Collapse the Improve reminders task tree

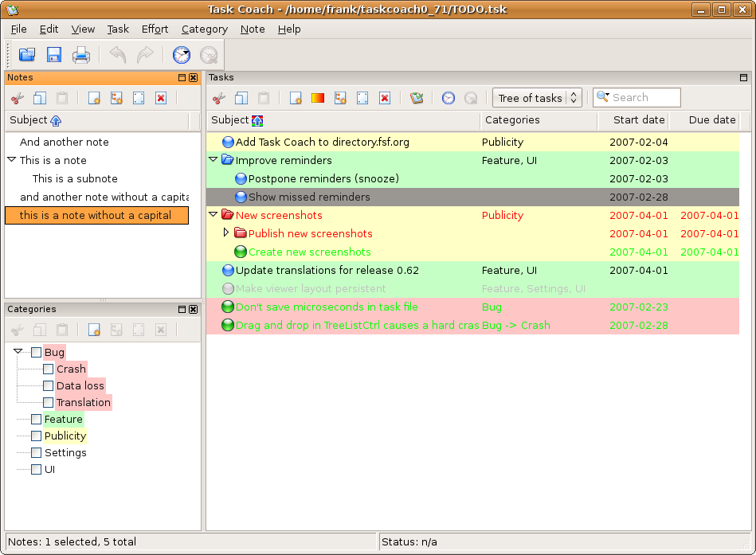213,160
